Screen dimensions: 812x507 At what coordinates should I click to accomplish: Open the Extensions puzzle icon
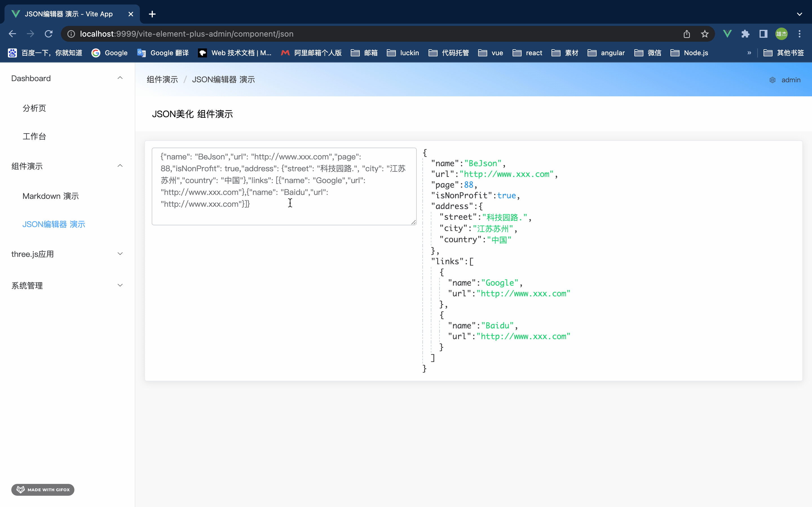click(745, 34)
